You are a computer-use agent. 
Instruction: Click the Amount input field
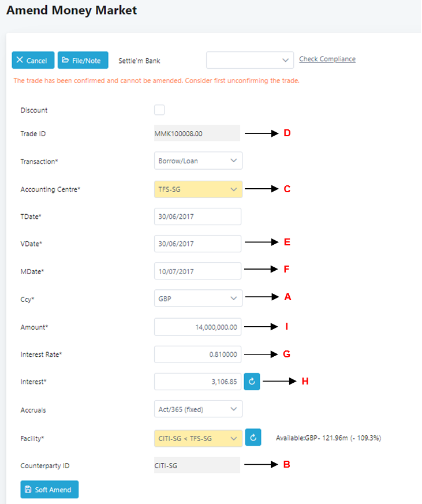point(197,327)
